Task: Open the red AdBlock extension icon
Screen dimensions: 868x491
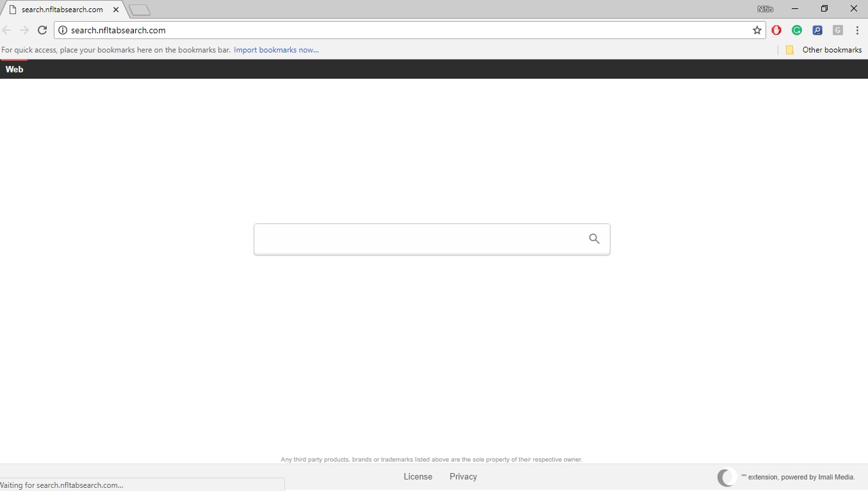Action: [x=776, y=29]
